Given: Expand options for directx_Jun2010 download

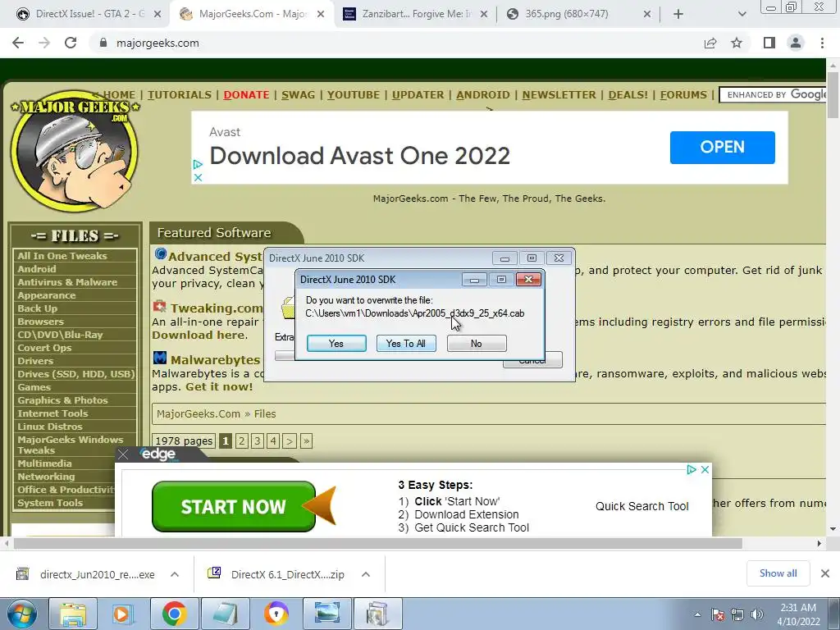Looking at the screenshot, I should 175,574.
